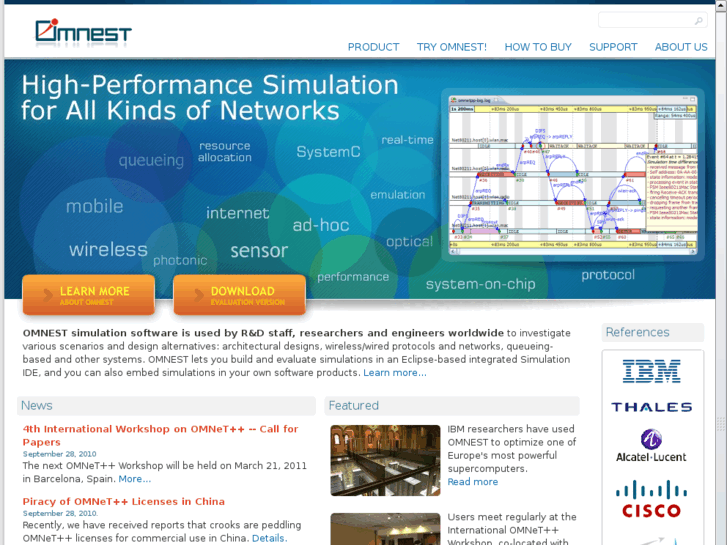Click the 'protocol' word in banner
Viewport: 727px width, 545px height.
pos(608,275)
